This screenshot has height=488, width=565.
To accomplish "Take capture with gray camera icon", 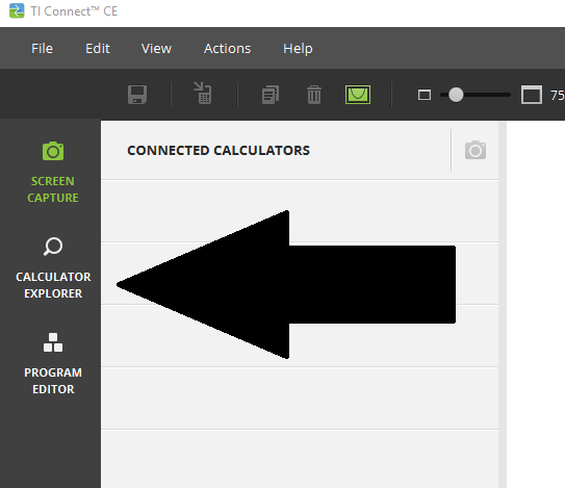I will pos(475,150).
